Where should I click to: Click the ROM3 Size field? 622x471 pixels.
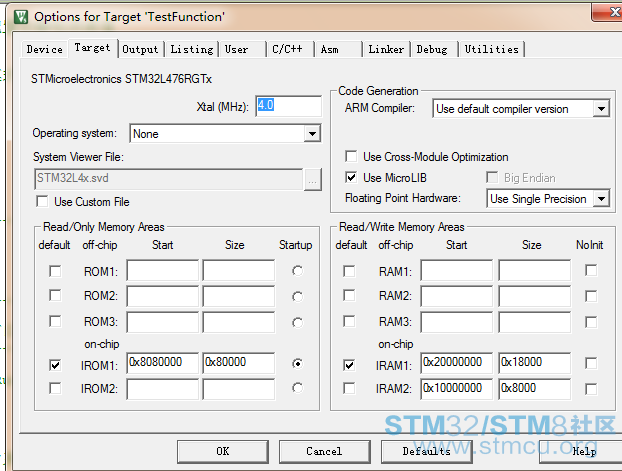tap(238, 322)
